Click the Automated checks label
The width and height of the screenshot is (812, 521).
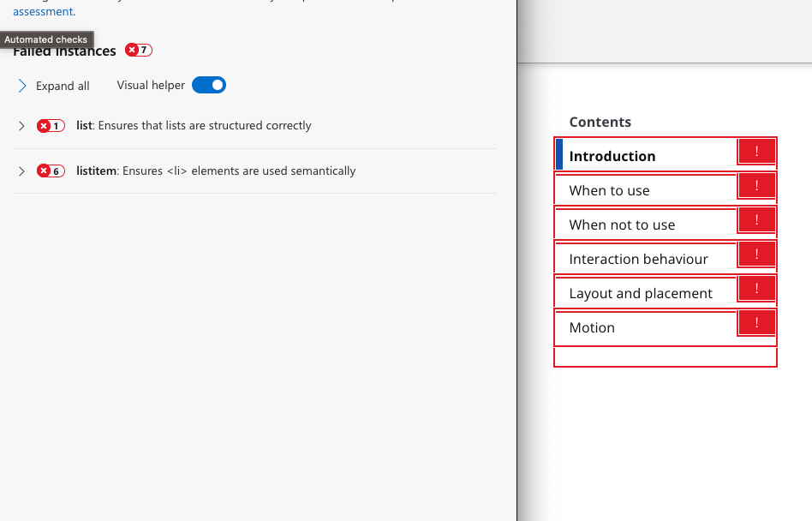[x=46, y=39]
